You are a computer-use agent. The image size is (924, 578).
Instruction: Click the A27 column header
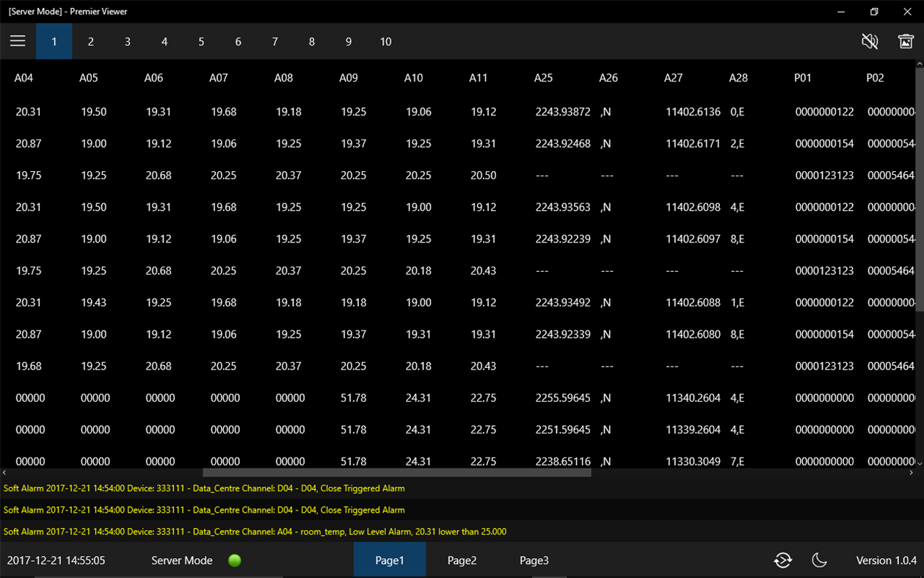[x=673, y=78]
